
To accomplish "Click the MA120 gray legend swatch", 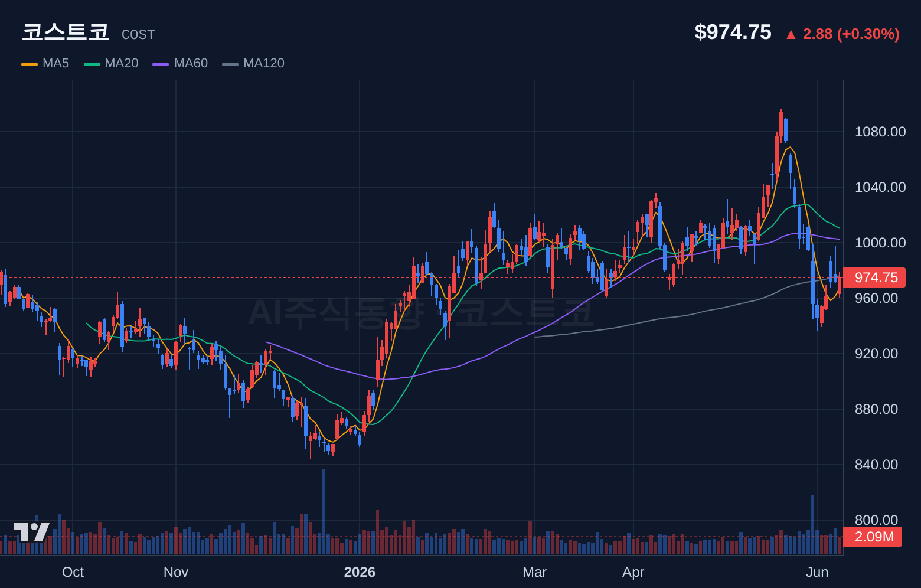I will pyautogui.click(x=230, y=64).
